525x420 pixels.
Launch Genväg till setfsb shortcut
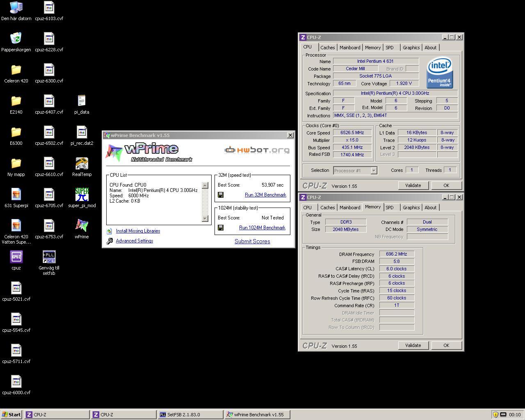coord(49,263)
